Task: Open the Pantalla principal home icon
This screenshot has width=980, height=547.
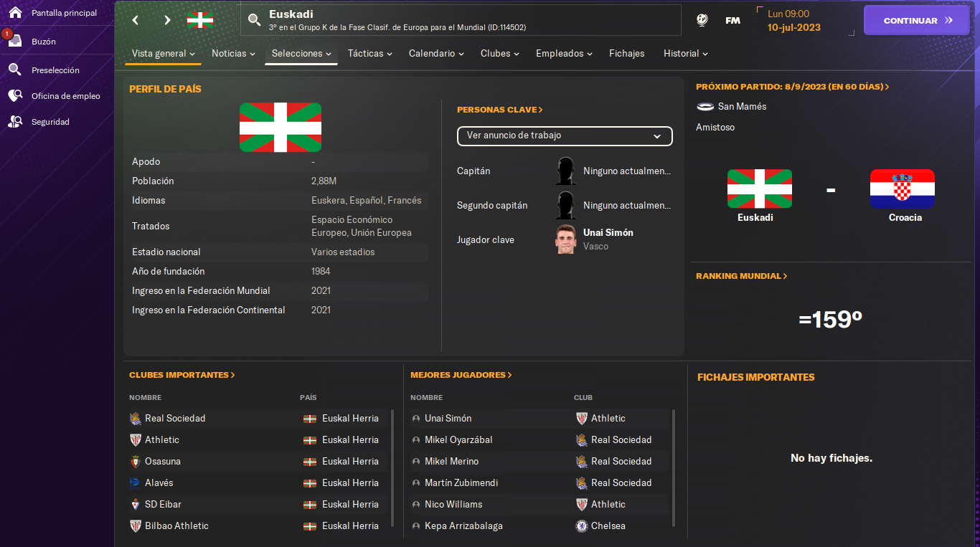Action: click(x=15, y=12)
